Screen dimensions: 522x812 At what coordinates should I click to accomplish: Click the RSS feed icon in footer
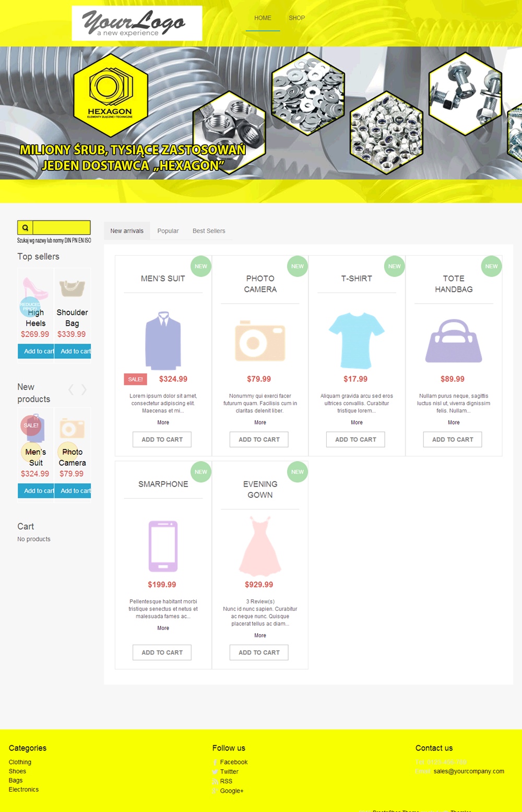click(x=215, y=781)
